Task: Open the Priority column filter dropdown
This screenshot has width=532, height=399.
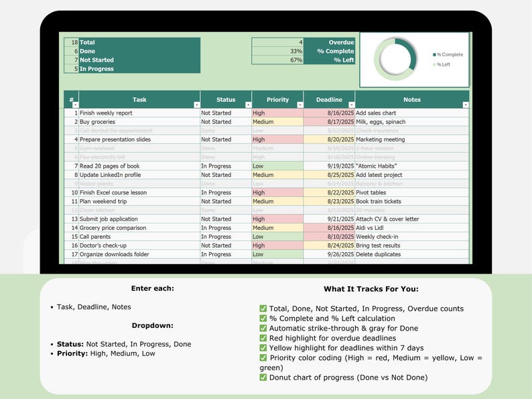Action: tap(300, 105)
